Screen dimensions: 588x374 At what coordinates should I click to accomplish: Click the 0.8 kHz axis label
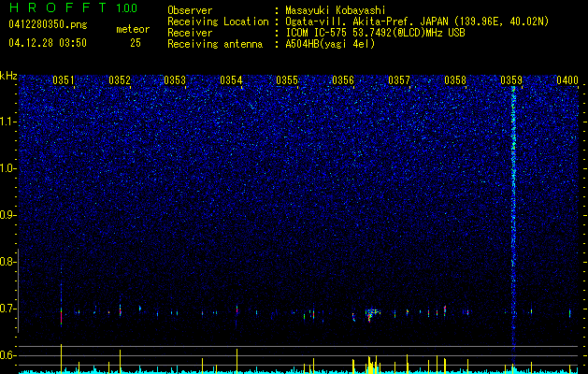(7, 262)
